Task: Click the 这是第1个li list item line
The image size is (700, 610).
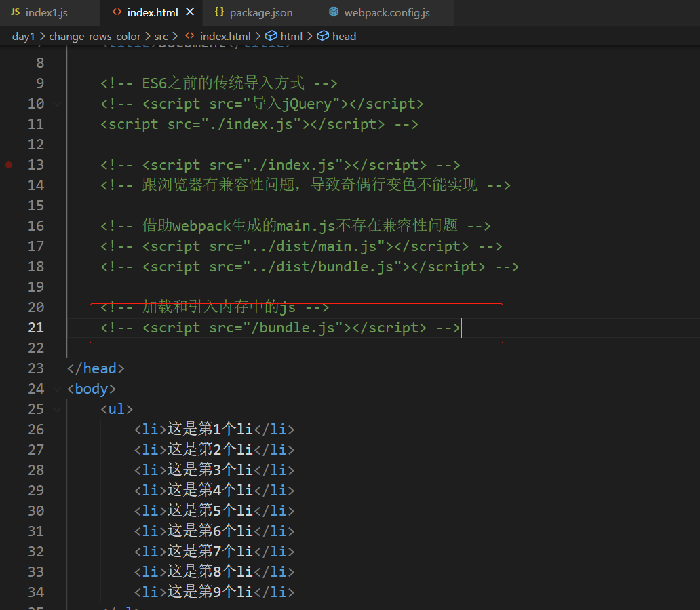Action: tap(214, 430)
